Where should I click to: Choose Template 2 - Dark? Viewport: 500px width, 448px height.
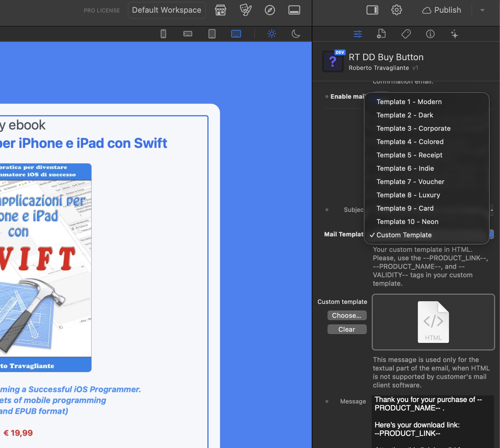[x=427, y=115]
